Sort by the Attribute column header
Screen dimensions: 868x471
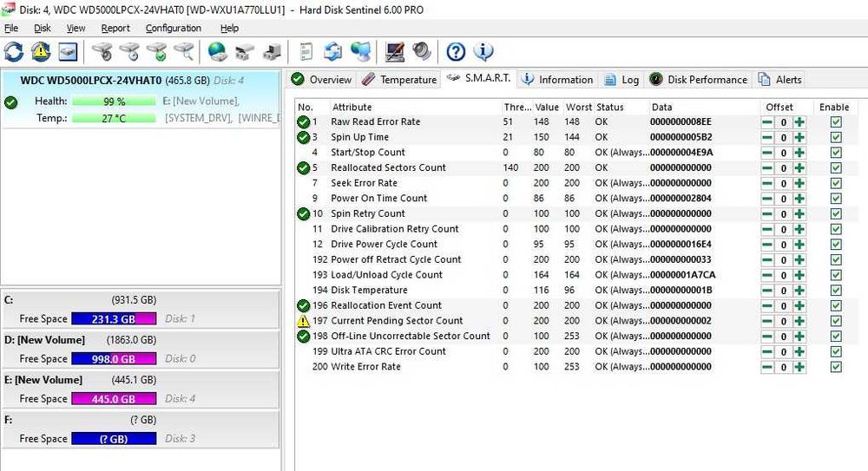415,108
